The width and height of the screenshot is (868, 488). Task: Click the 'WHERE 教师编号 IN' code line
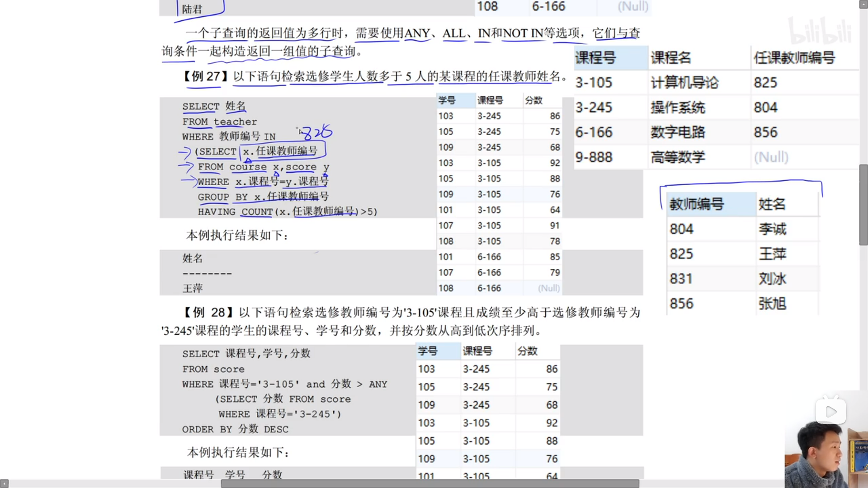(x=229, y=136)
